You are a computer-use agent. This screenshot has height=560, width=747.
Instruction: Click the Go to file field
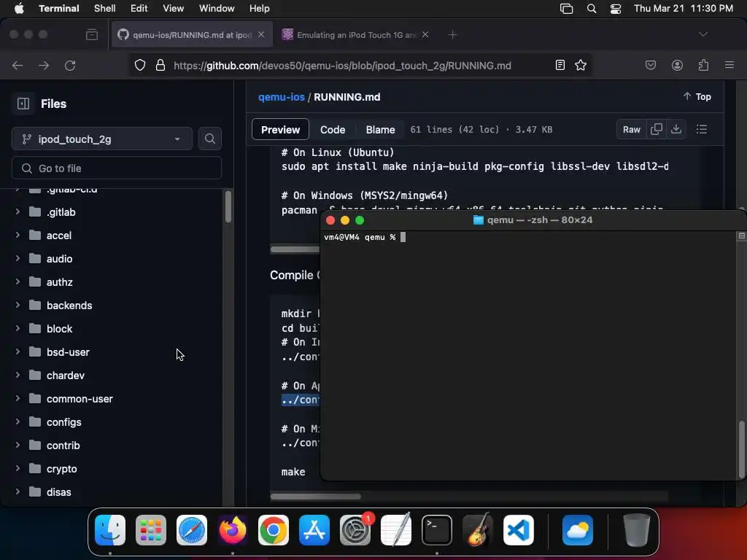click(x=117, y=168)
